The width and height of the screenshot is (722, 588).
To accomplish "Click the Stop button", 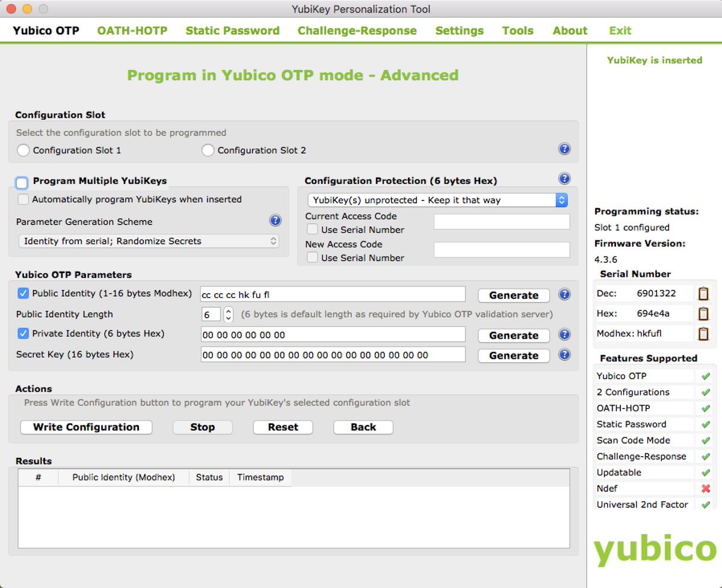I will point(203,427).
